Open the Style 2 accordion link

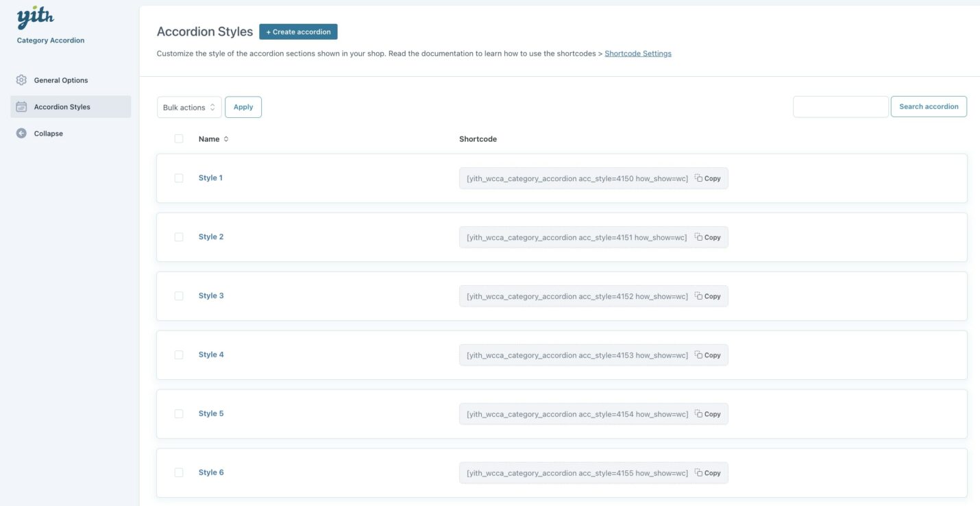click(x=211, y=237)
